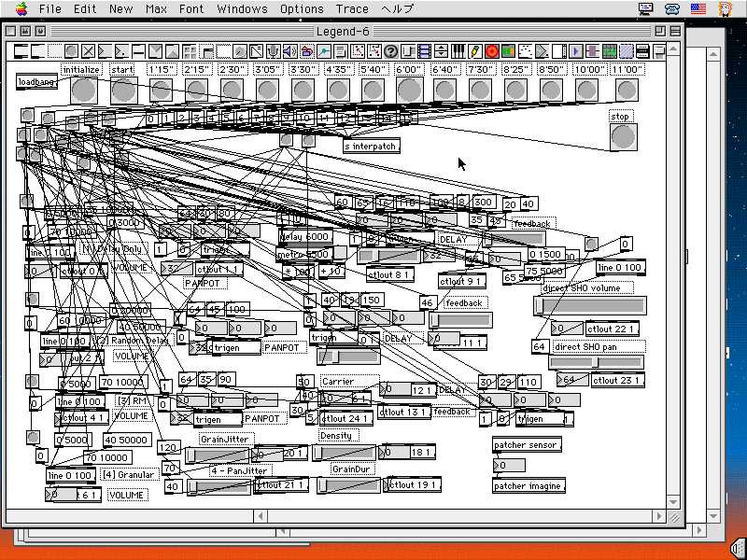This screenshot has height=560, width=747.
Task: Open the Trace menu in the menu bar
Action: pyautogui.click(x=352, y=8)
